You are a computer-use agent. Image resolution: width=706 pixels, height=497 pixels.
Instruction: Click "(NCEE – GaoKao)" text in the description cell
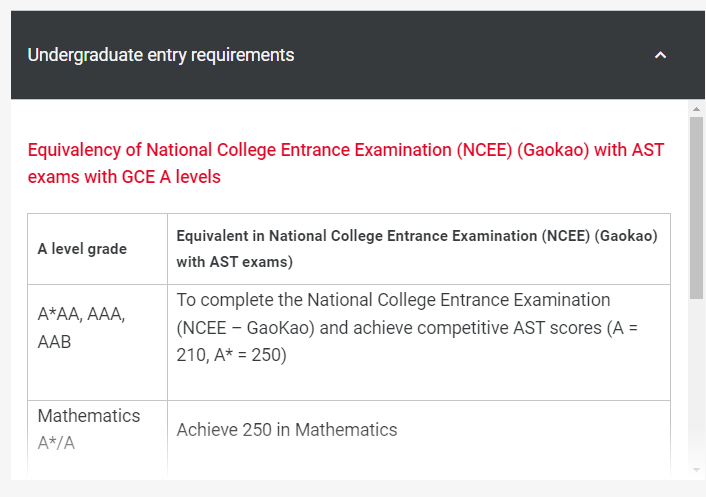[242, 327]
